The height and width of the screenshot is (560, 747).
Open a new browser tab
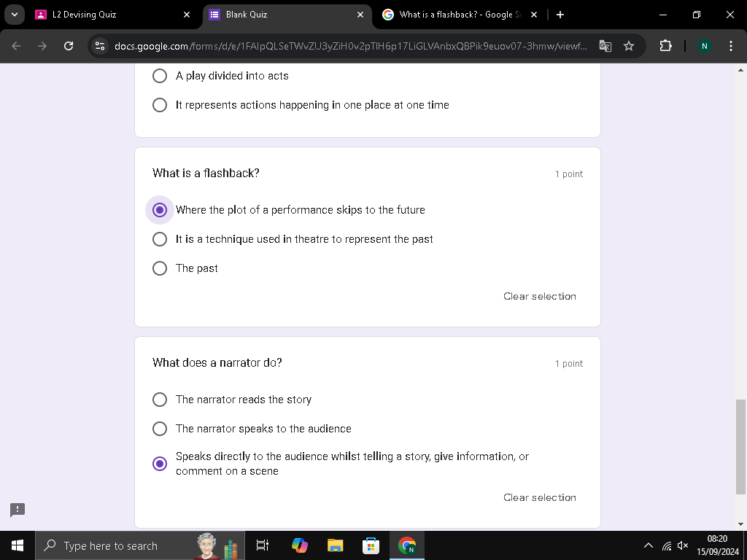pyautogui.click(x=560, y=15)
